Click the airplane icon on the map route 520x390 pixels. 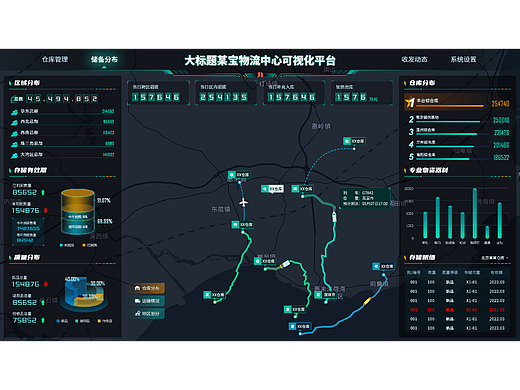pos(243,202)
